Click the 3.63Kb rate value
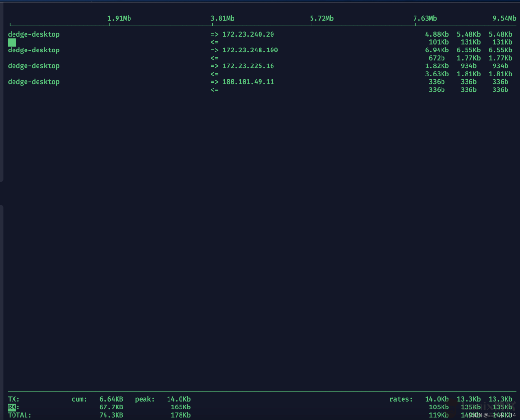 [x=437, y=74]
